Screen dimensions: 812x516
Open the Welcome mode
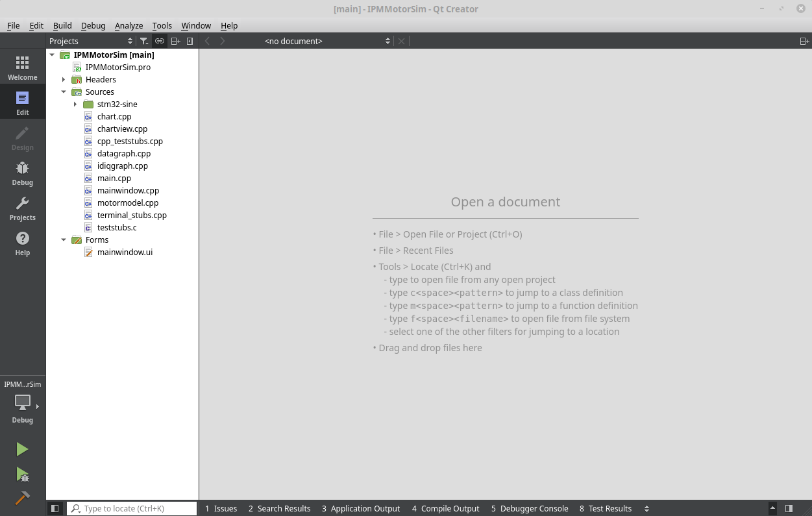(x=22, y=68)
